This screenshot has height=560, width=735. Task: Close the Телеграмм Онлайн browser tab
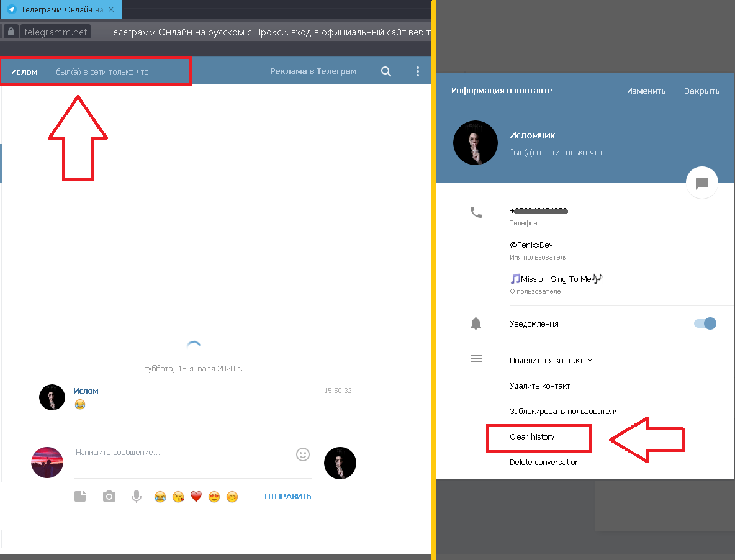pos(111,9)
